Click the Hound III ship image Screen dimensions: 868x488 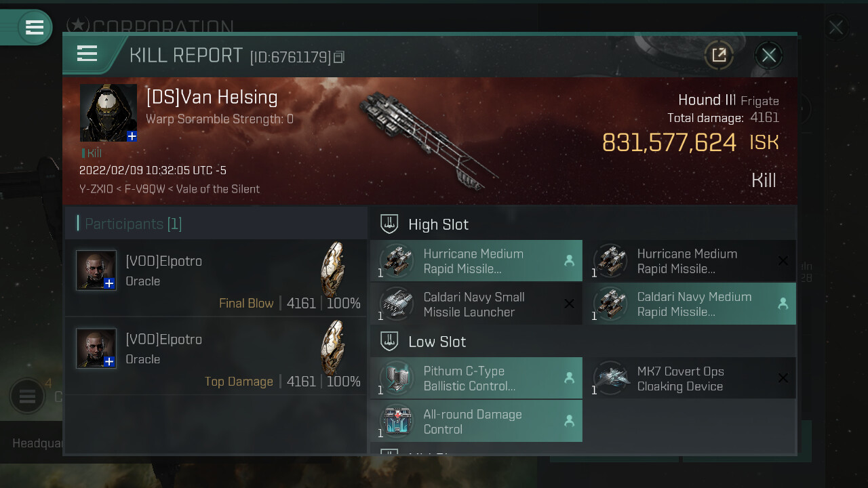[x=429, y=139]
